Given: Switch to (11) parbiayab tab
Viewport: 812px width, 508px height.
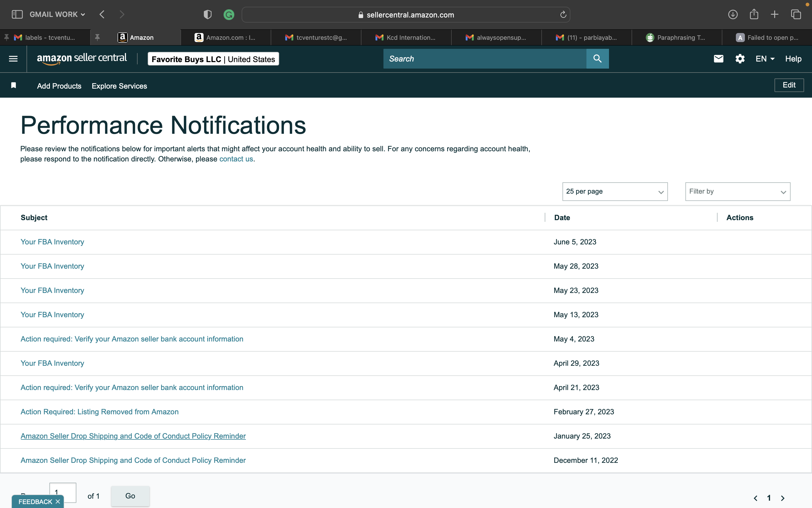Looking at the screenshot, I should point(586,38).
